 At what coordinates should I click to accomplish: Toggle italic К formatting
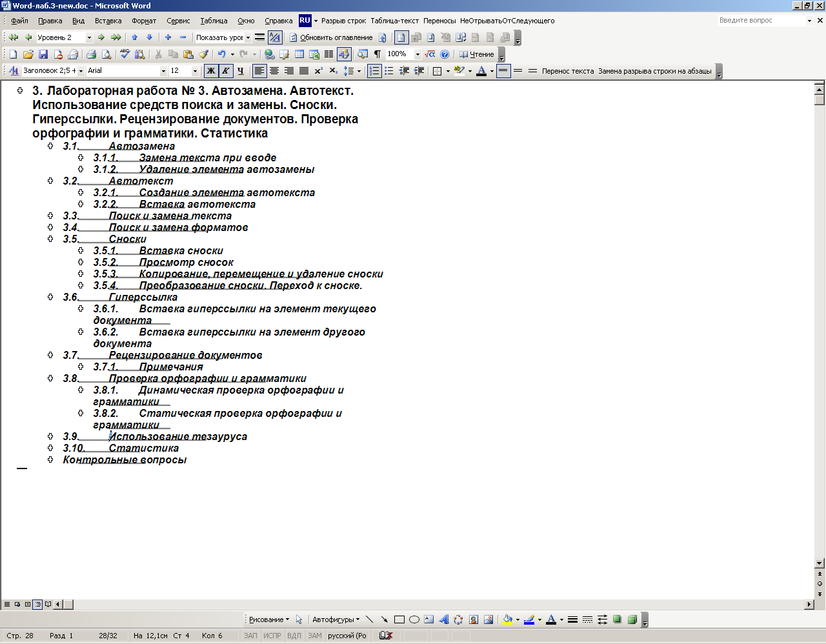coord(225,71)
